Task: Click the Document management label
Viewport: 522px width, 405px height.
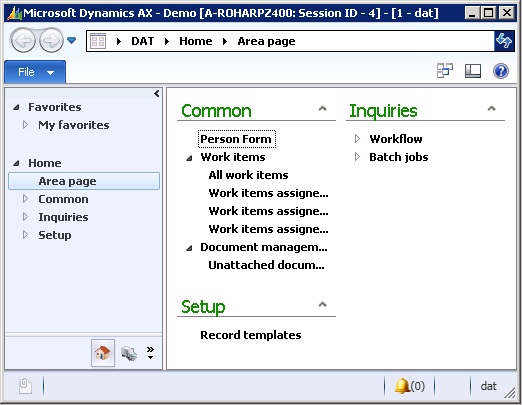Action: 264,247
